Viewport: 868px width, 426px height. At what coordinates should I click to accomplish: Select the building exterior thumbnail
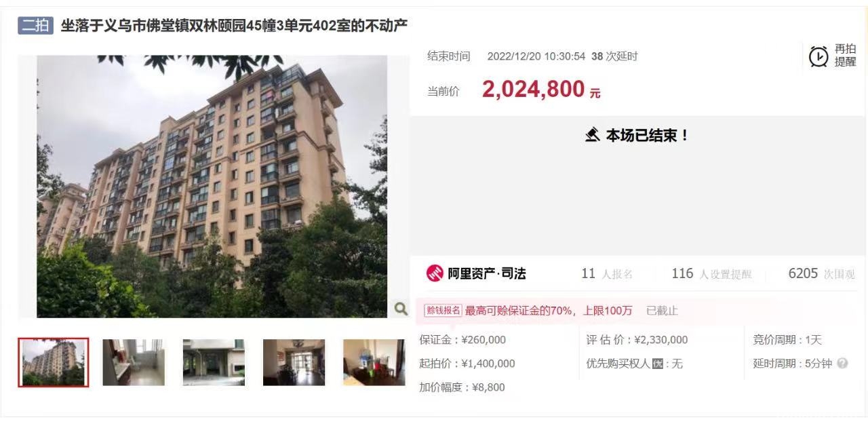point(53,362)
